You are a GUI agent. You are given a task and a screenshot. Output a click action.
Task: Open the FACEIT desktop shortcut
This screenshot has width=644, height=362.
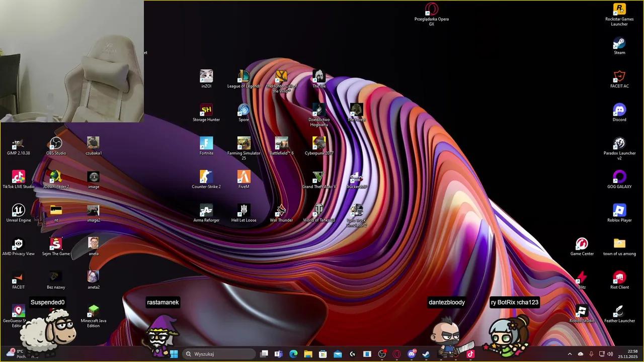(x=19, y=281)
